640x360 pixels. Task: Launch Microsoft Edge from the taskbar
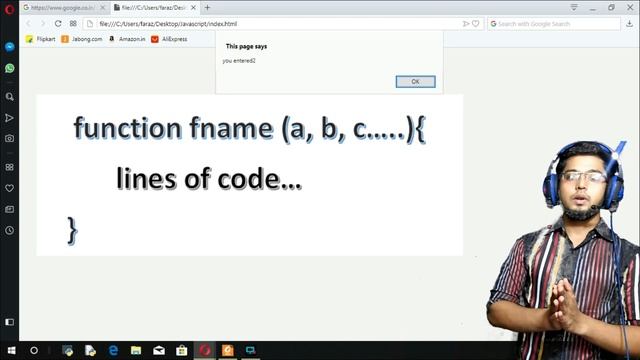113,350
